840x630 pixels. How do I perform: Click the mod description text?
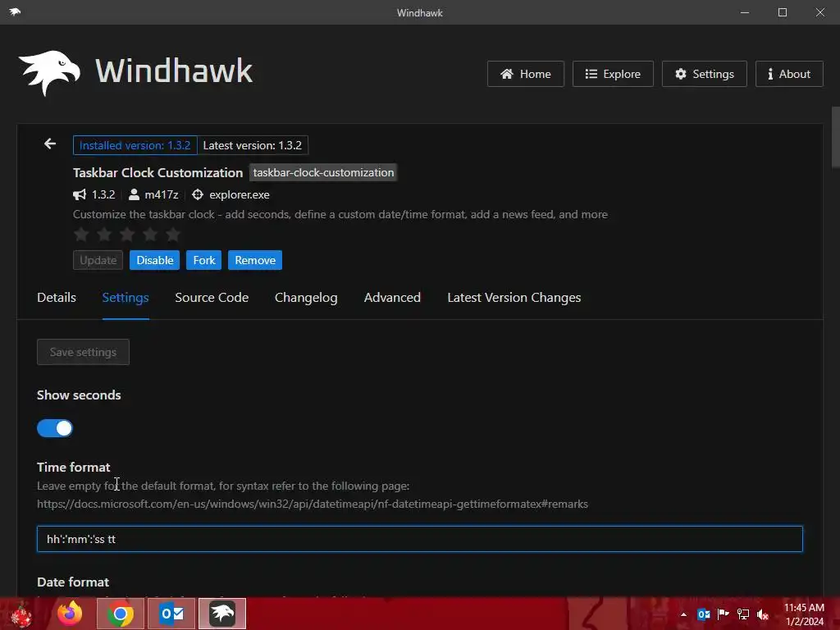pos(340,214)
